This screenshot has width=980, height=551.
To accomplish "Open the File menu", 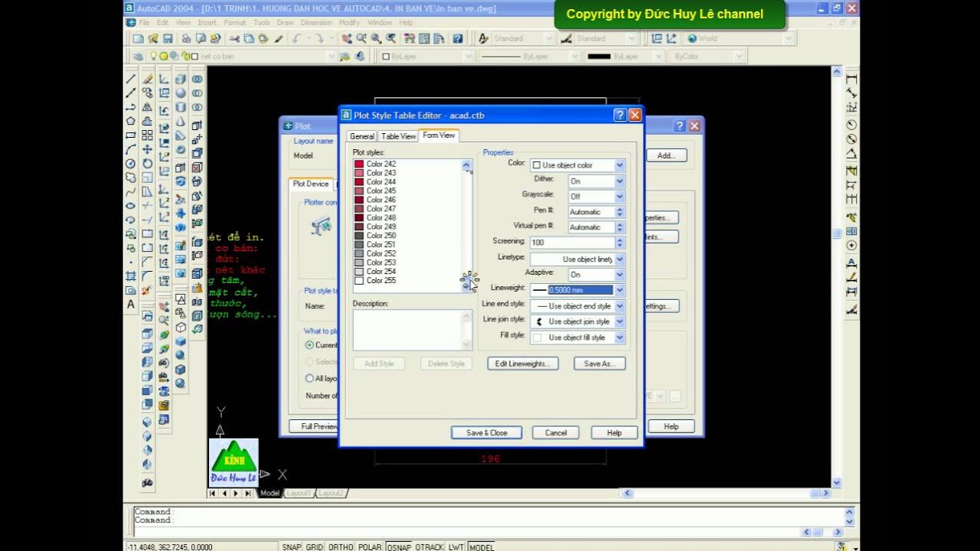I will [143, 23].
